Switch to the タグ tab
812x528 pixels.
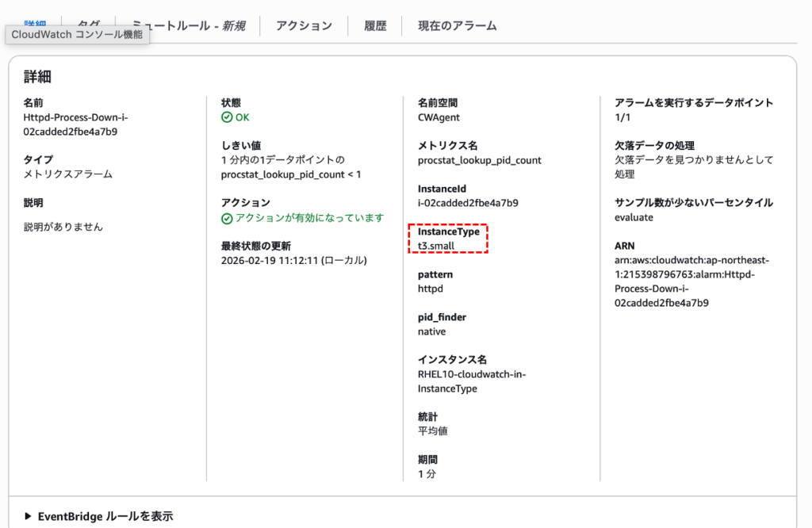89,25
